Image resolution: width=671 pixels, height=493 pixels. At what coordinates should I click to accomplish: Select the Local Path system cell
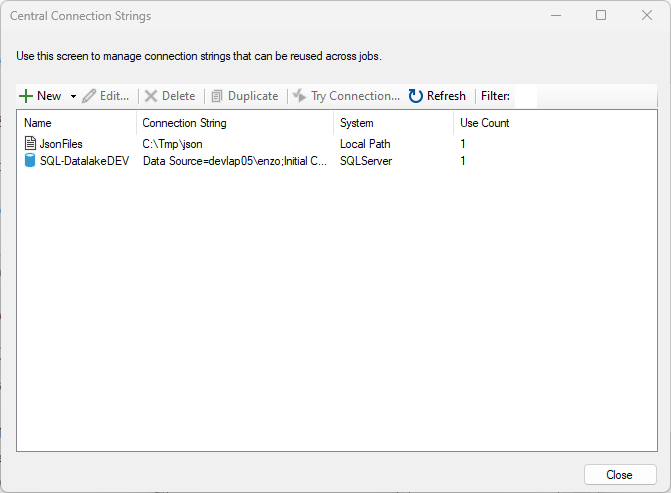point(365,144)
